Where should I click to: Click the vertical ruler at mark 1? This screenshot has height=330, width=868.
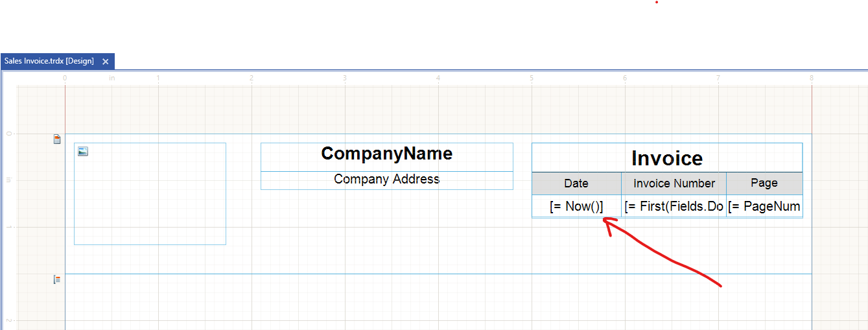[x=9, y=227]
